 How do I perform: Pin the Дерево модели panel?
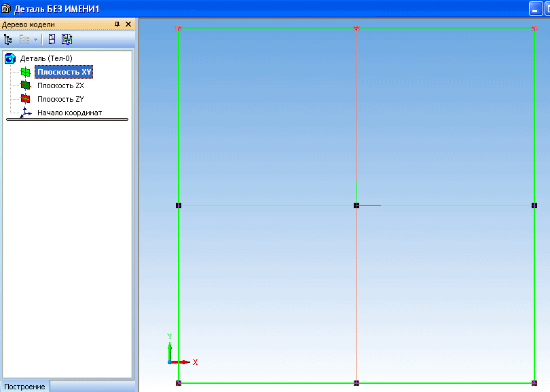tap(117, 24)
